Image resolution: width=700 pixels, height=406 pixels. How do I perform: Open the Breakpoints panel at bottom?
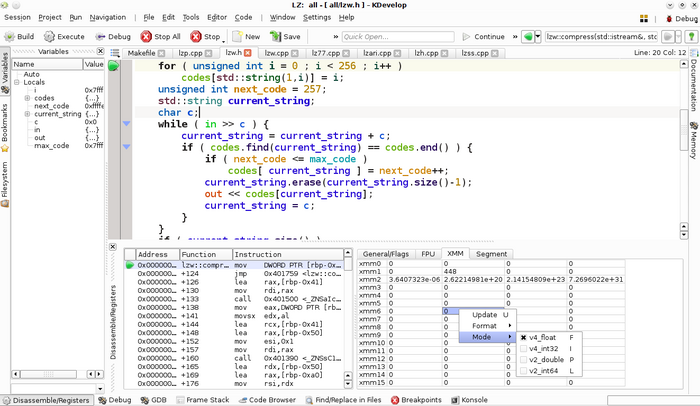[420, 400]
